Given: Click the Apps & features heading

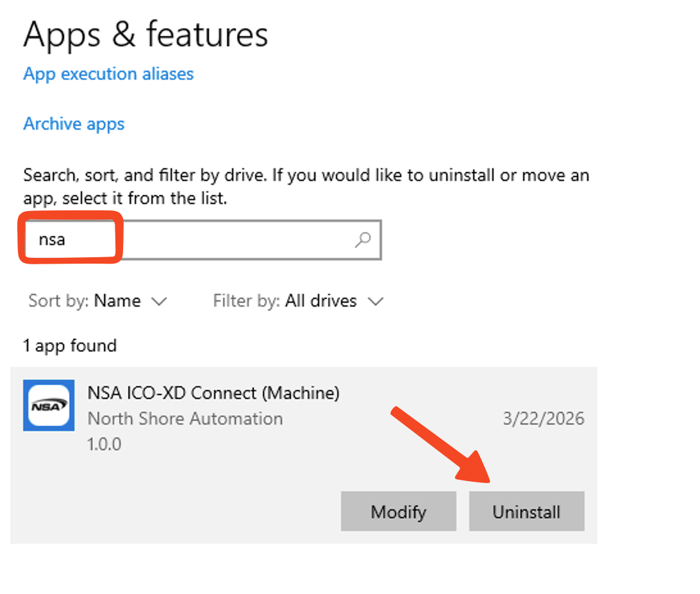Looking at the screenshot, I should pyautogui.click(x=146, y=35).
